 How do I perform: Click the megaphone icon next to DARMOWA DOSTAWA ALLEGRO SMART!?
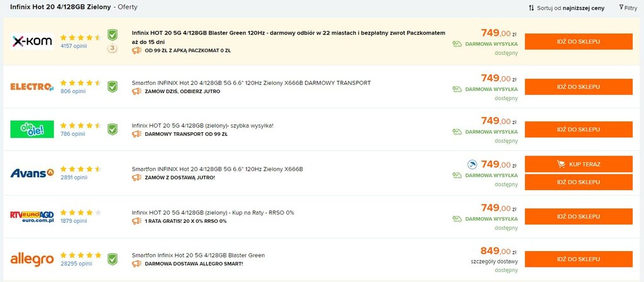coord(136,264)
